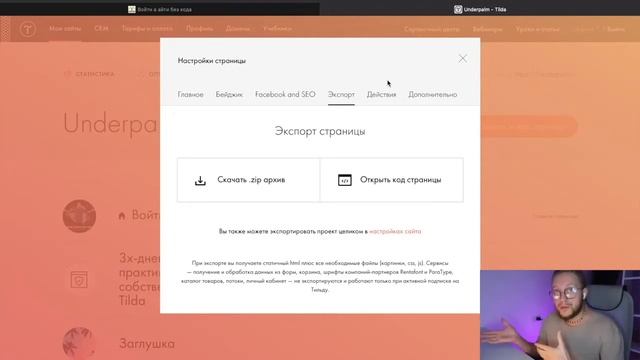The width and height of the screenshot is (640, 360).
Task: Open Уроки и статьи link
Action: click(x=538, y=29)
